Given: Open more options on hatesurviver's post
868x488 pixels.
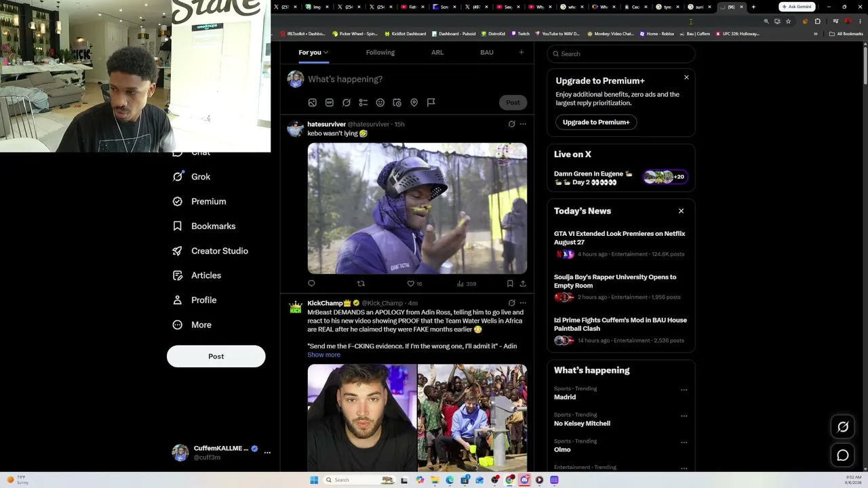Looking at the screenshot, I should click(x=523, y=124).
